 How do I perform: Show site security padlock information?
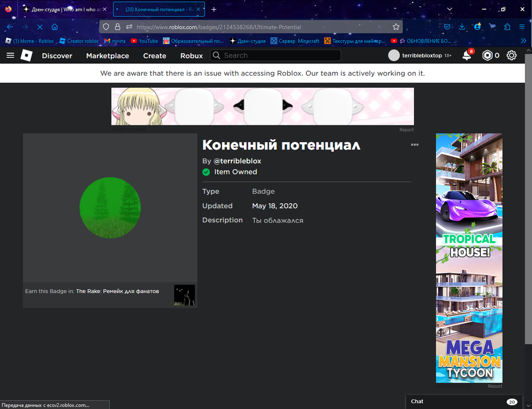tap(117, 27)
